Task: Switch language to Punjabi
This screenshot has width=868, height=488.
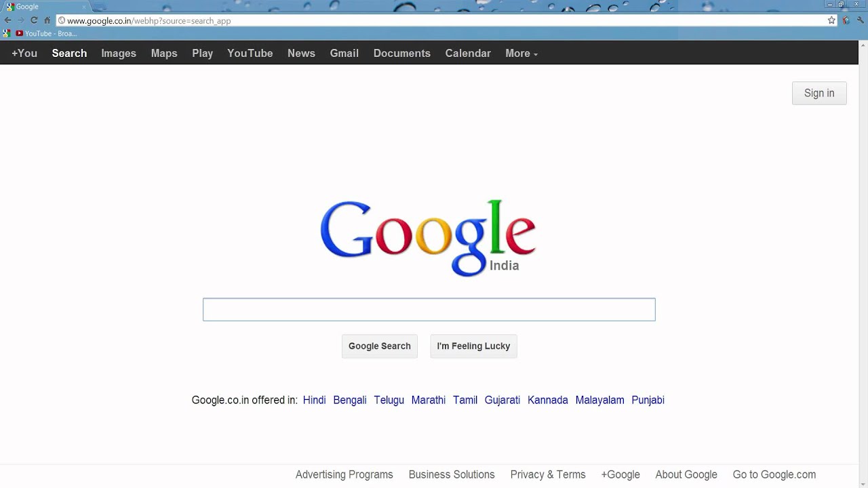Action: click(648, 400)
